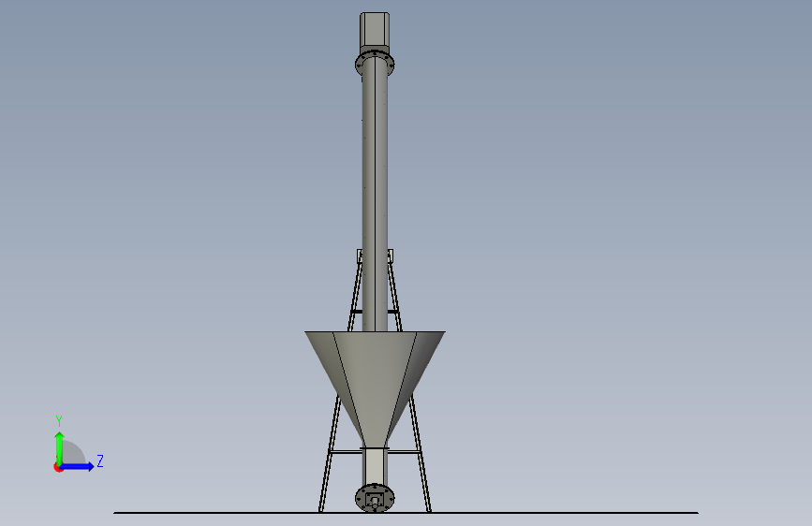Click the blue Z axis arrow of the triad
812x526 pixels.
pyautogui.click(x=78, y=466)
